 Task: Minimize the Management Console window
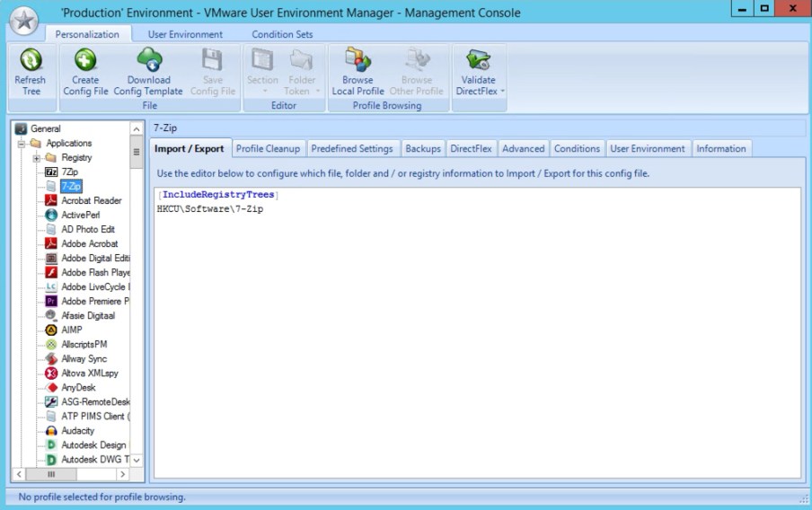pyautogui.click(x=742, y=9)
